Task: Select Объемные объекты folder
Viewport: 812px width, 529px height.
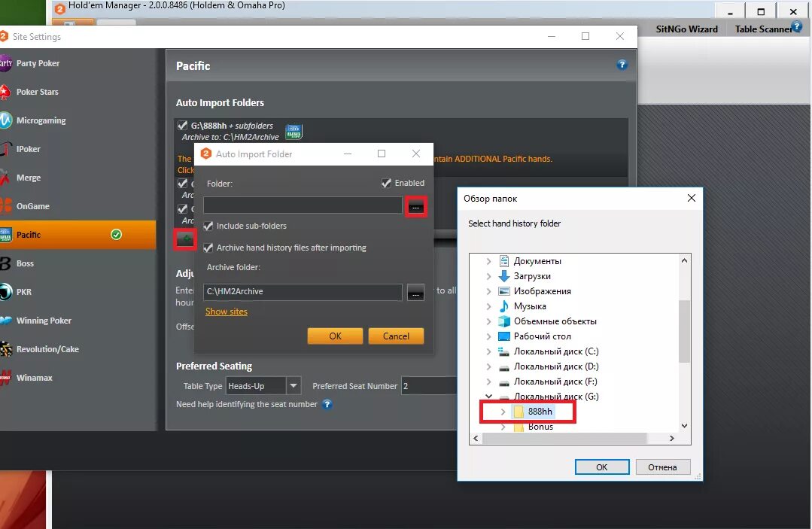Action: pyautogui.click(x=555, y=321)
